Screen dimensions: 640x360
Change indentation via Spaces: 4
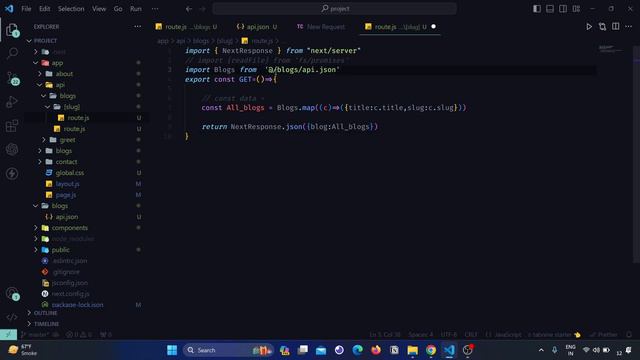[x=420, y=334]
